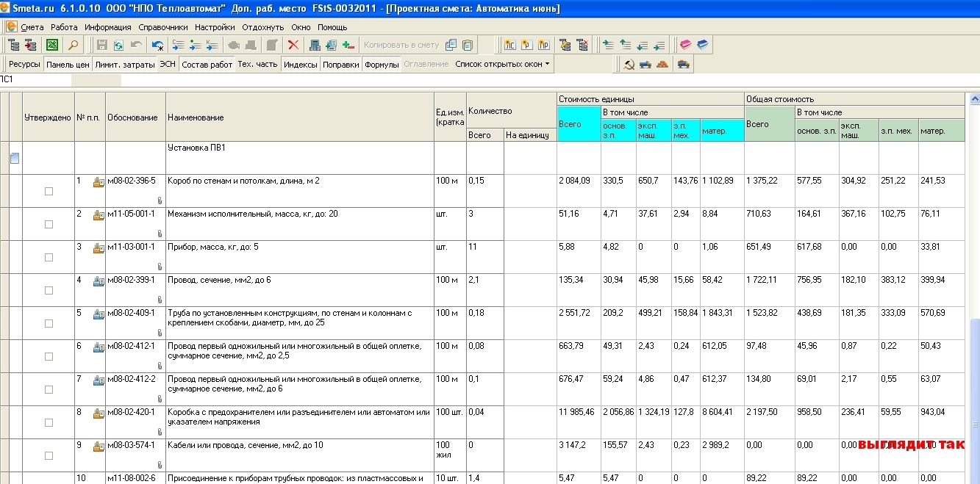Image resolution: width=980 pixels, height=484 pixels.
Task: Select the Всего unit cost column header
Action: pyautogui.click(x=579, y=124)
